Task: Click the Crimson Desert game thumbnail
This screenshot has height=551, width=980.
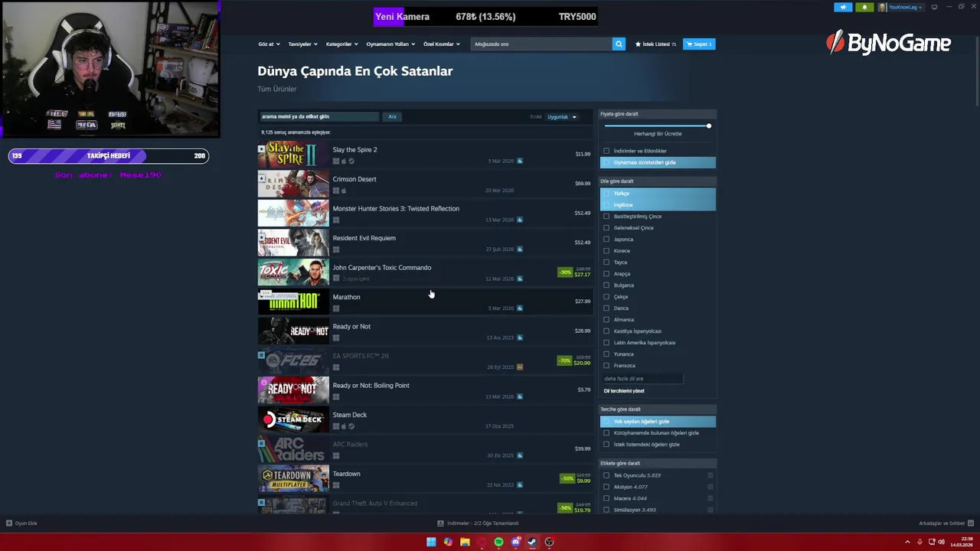Action: (x=293, y=184)
